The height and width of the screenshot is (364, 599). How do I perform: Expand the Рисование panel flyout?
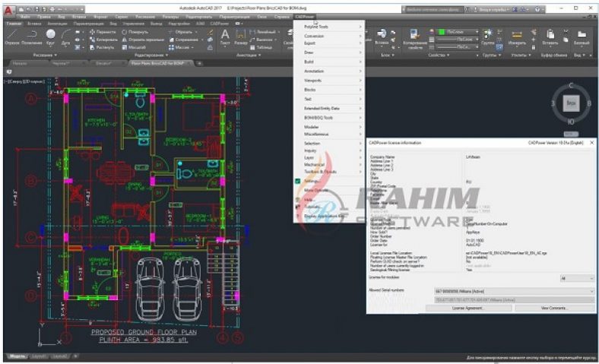pyautogui.click(x=44, y=55)
